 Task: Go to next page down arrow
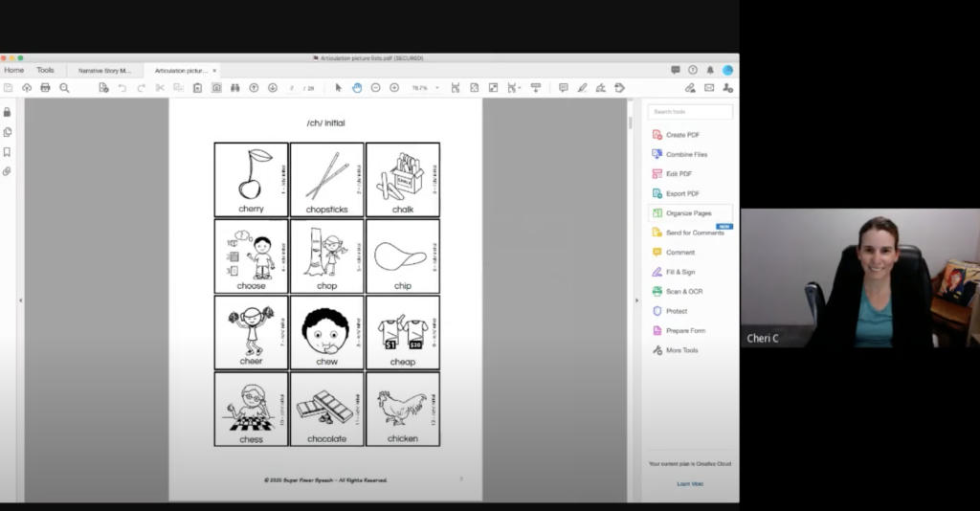coord(273,88)
